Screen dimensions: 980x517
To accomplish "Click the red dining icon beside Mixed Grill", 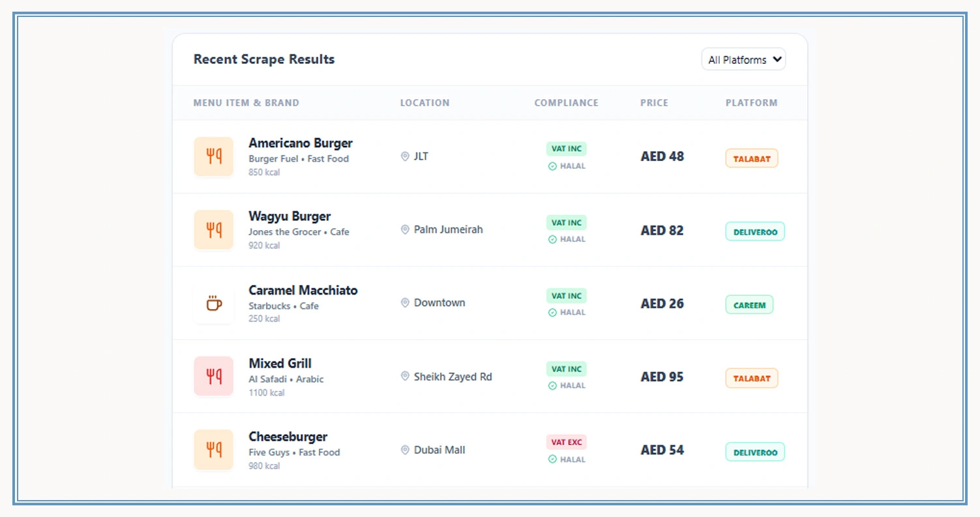I will 213,377.
